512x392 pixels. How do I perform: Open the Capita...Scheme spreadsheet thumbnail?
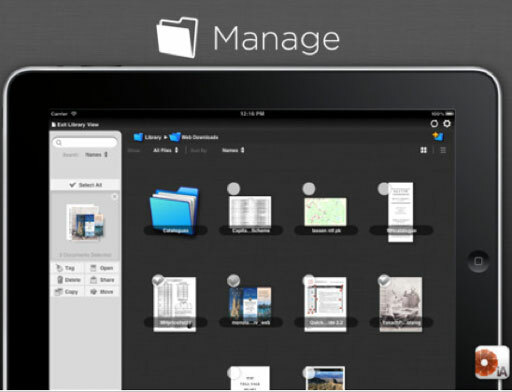(250, 212)
